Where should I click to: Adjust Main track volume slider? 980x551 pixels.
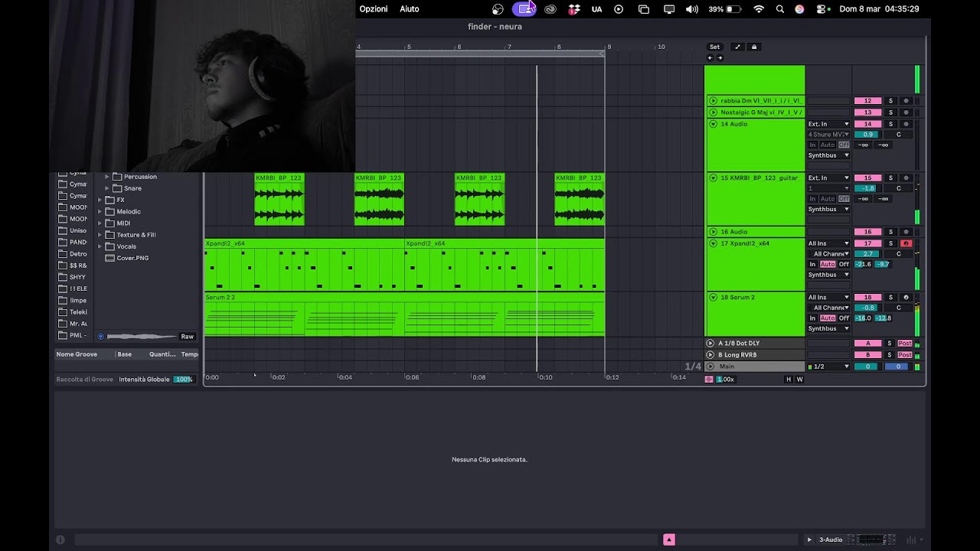868,367
